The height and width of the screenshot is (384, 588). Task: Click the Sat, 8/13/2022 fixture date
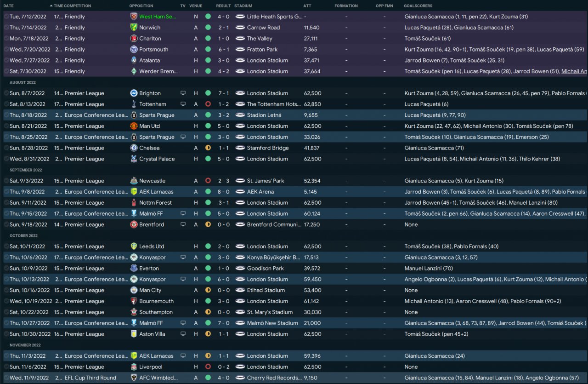point(28,104)
